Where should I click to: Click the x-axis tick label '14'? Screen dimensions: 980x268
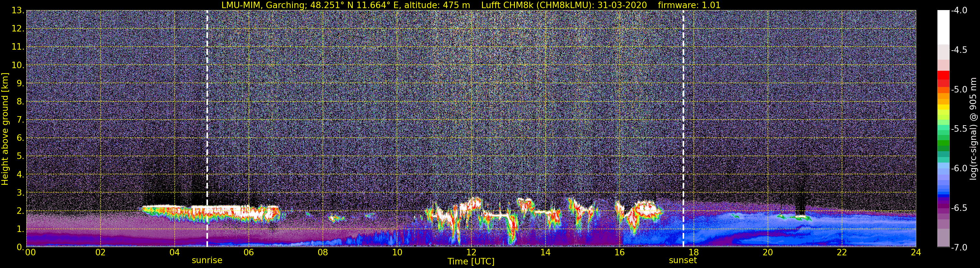pos(545,252)
